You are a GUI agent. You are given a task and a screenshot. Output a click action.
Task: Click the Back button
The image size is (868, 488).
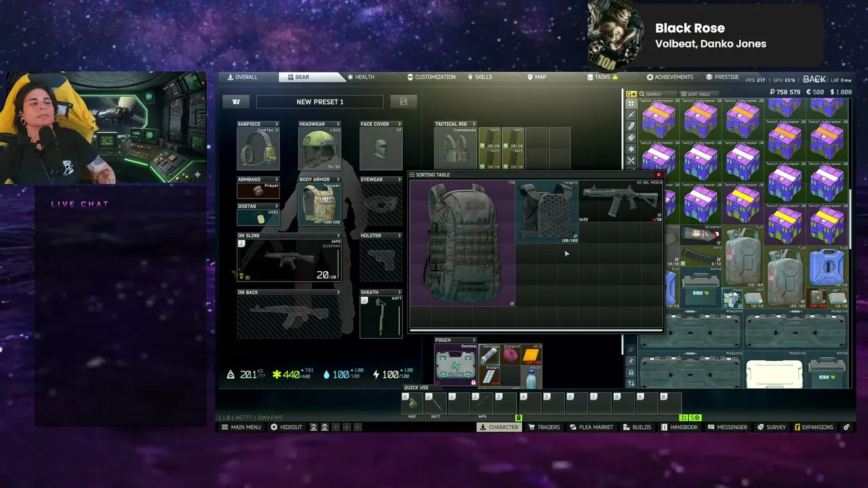(814, 79)
